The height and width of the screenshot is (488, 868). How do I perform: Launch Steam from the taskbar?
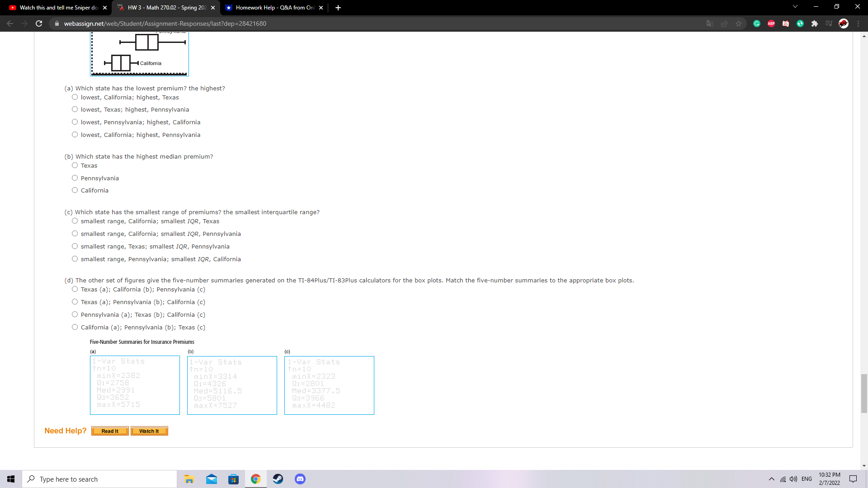click(x=278, y=479)
